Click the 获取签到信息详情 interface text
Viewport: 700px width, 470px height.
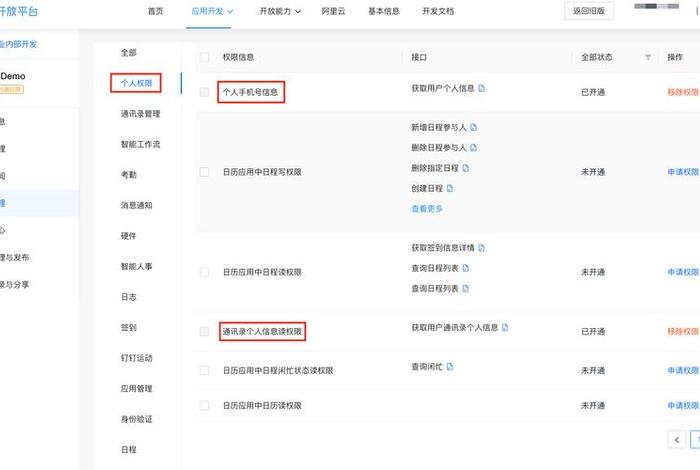(x=442, y=248)
